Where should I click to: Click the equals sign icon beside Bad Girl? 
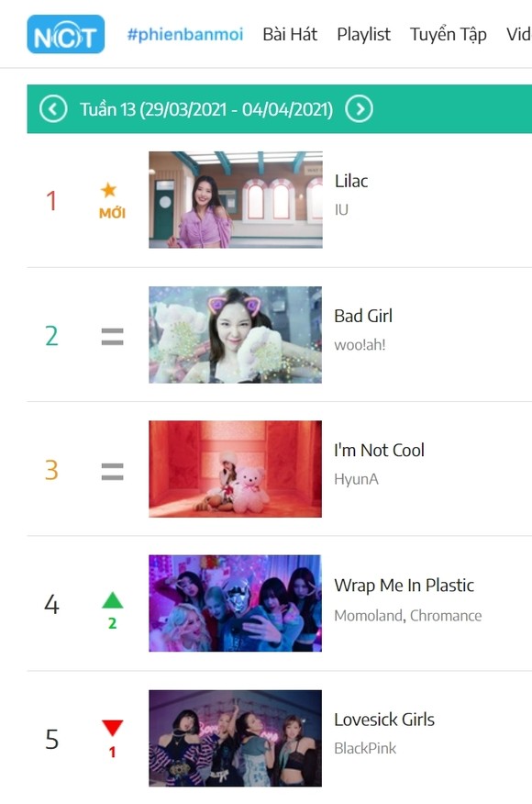pyautogui.click(x=112, y=336)
